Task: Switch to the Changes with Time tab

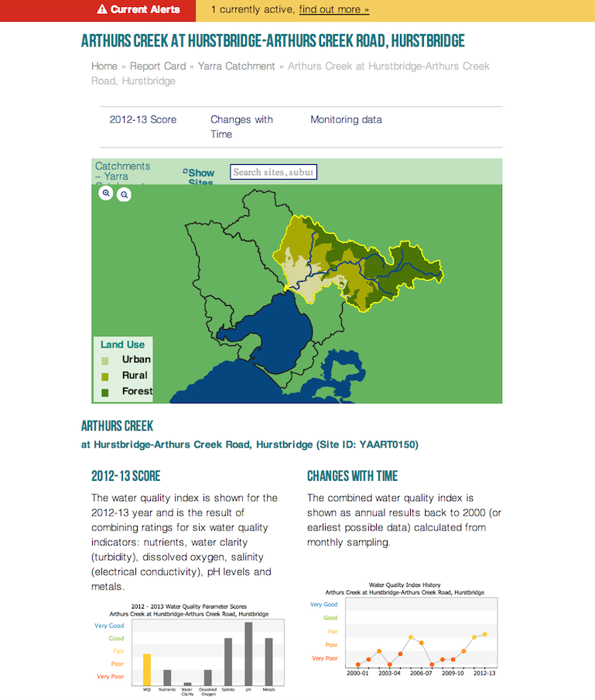Action: [x=241, y=127]
